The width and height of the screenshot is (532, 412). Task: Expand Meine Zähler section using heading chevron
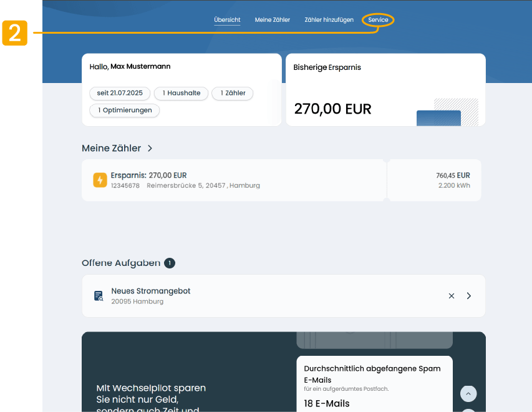point(150,149)
